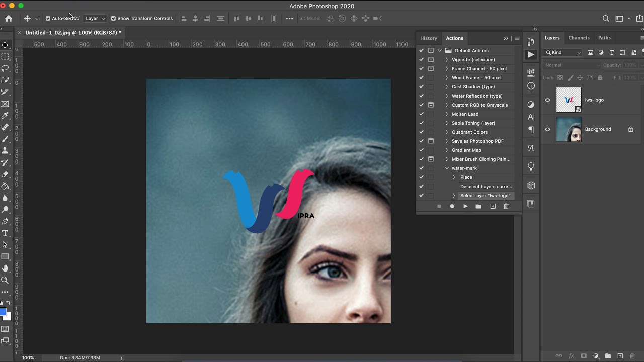Select the Rectangular Marquee tool
The height and width of the screenshot is (362, 644).
pos(5,57)
